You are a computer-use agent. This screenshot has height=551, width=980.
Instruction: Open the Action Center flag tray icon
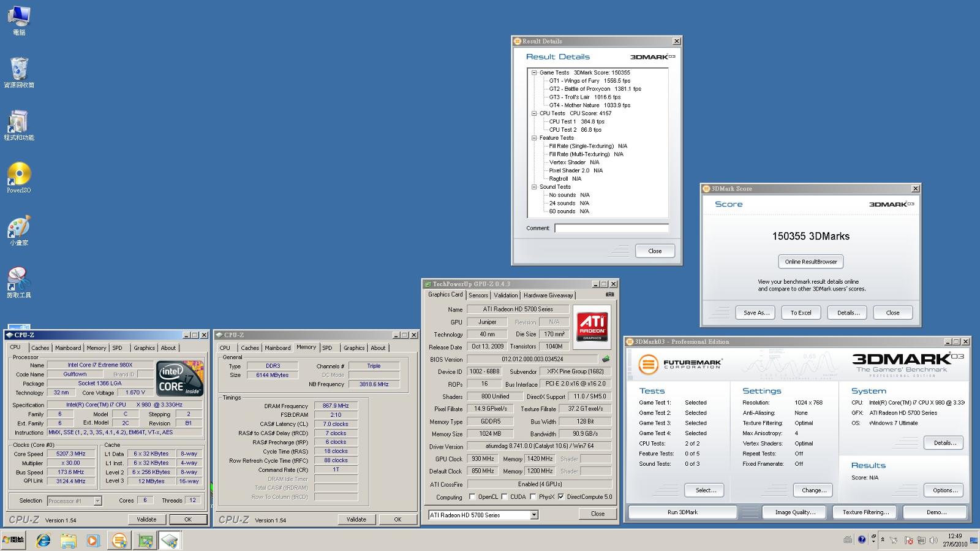pos(909,540)
